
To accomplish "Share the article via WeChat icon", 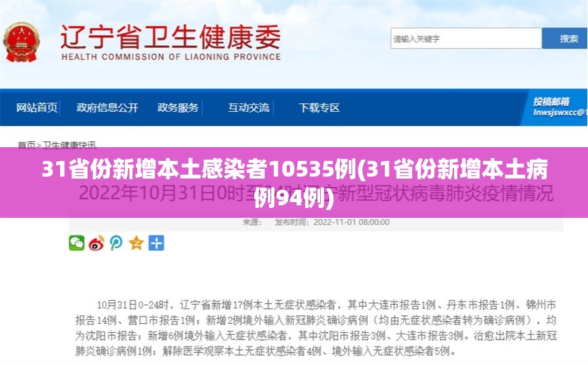I will [76, 243].
